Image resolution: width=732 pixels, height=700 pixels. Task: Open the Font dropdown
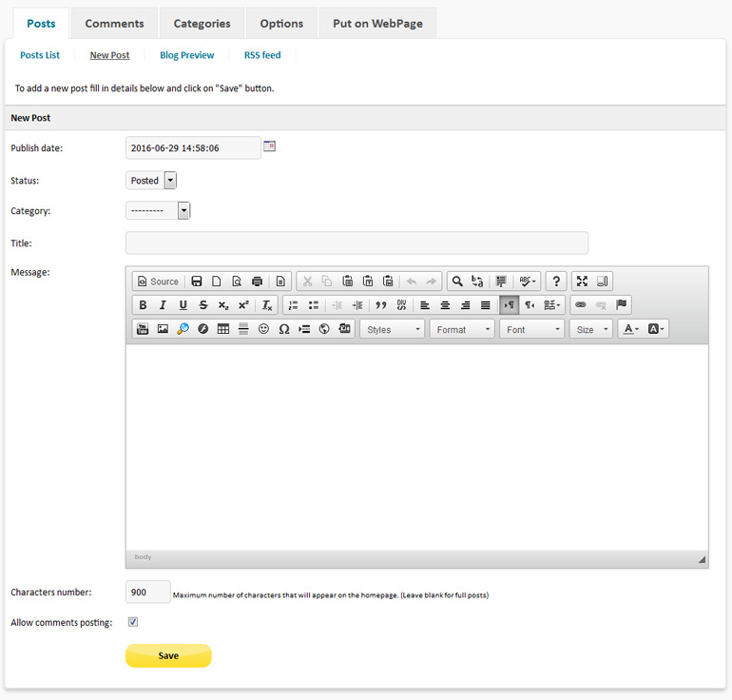(x=531, y=329)
